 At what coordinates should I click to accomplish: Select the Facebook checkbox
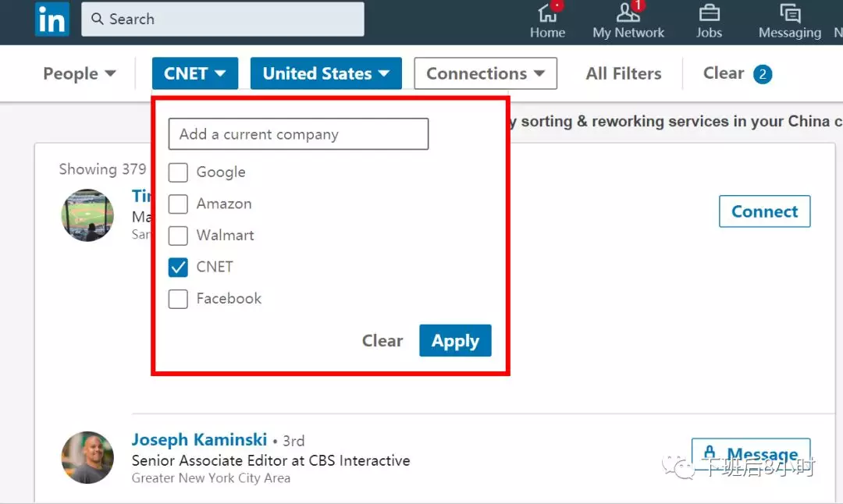[x=178, y=299]
